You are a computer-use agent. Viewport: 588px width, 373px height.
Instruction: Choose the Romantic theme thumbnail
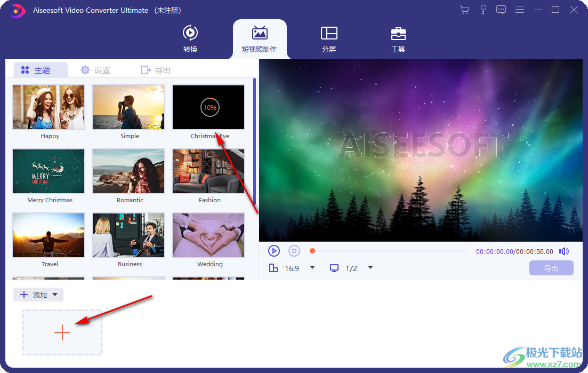pos(128,171)
